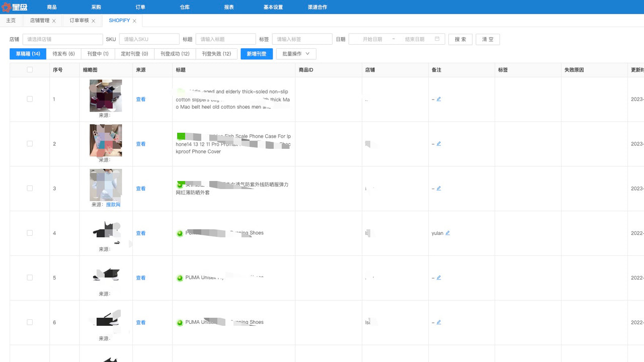Viewport: 644px width, 362px height.
Task: Open the 渠道合作 menu
Action: (317, 7)
